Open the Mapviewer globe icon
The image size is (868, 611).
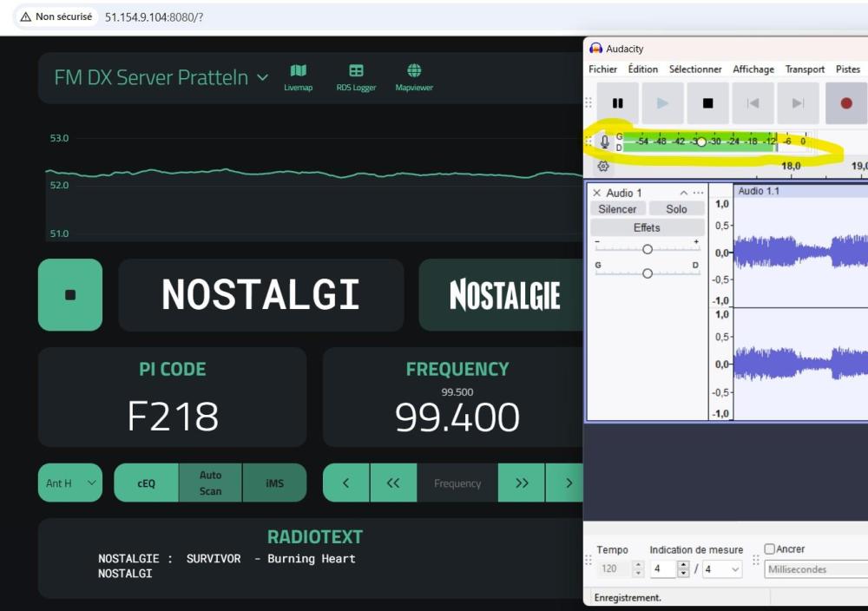tap(414, 77)
